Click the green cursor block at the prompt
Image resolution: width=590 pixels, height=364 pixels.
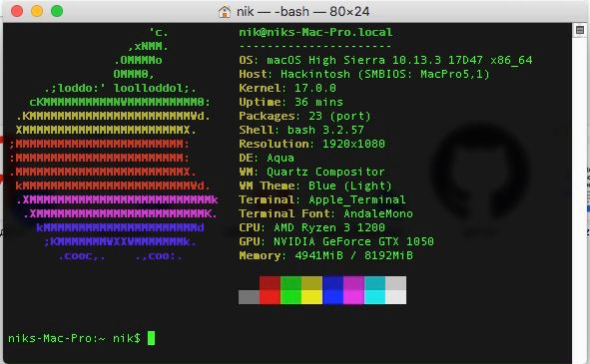coord(152,338)
